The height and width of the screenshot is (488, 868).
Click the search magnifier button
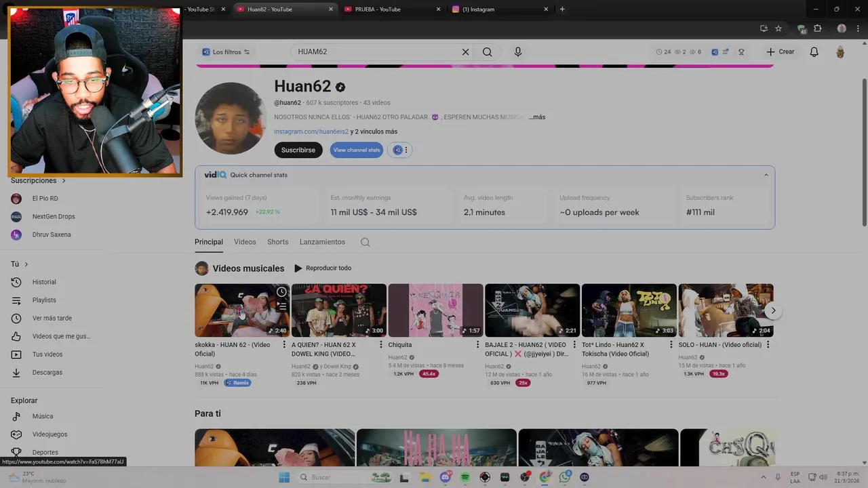coord(487,52)
